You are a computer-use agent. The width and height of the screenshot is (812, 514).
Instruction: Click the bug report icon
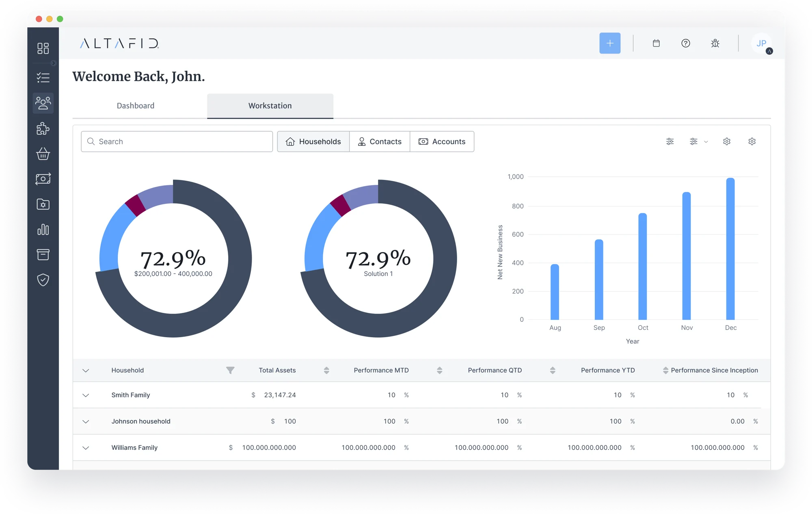pyautogui.click(x=715, y=43)
